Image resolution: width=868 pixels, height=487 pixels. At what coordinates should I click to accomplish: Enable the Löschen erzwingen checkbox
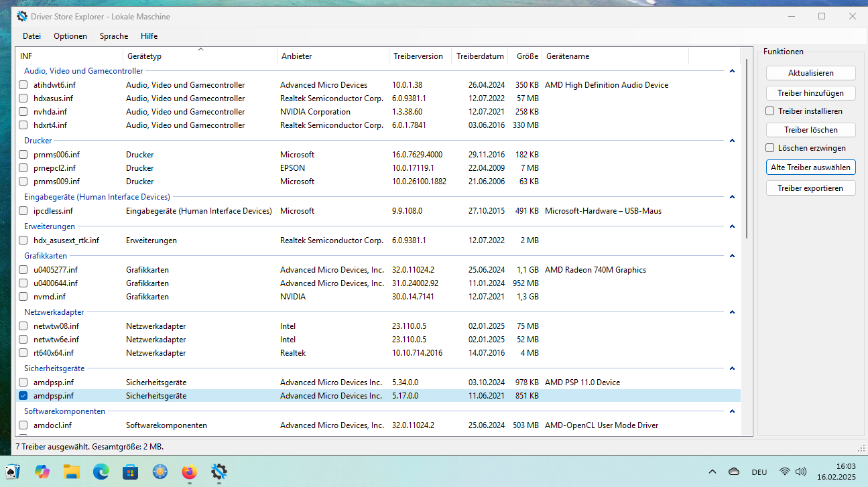point(770,148)
